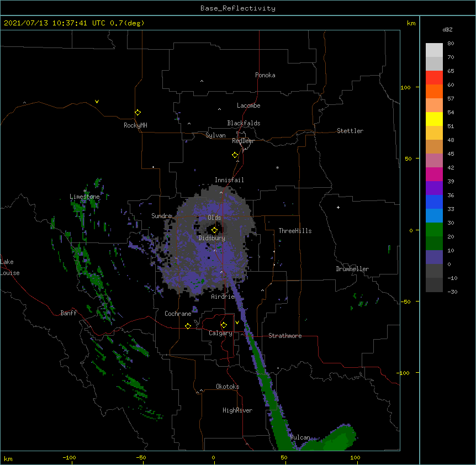Screen dimensions: 476x465
Task: Click the ThreeHills label
Action: (x=295, y=231)
